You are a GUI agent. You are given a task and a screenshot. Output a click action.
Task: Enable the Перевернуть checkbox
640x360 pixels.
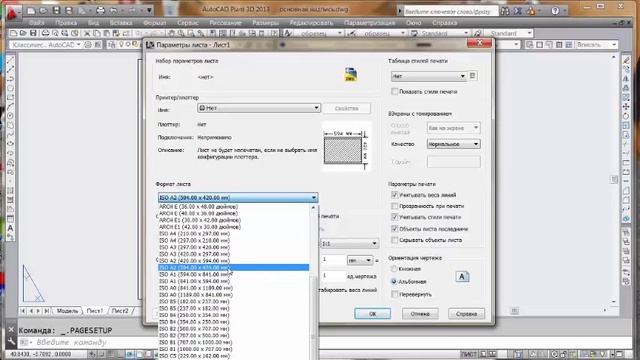click(394, 294)
